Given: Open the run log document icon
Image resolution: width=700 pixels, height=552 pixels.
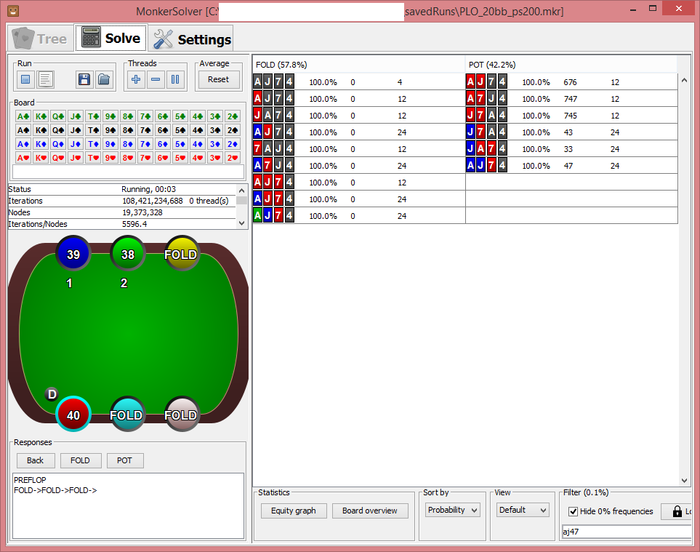Looking at the screenshot, I should coord(45,79).
